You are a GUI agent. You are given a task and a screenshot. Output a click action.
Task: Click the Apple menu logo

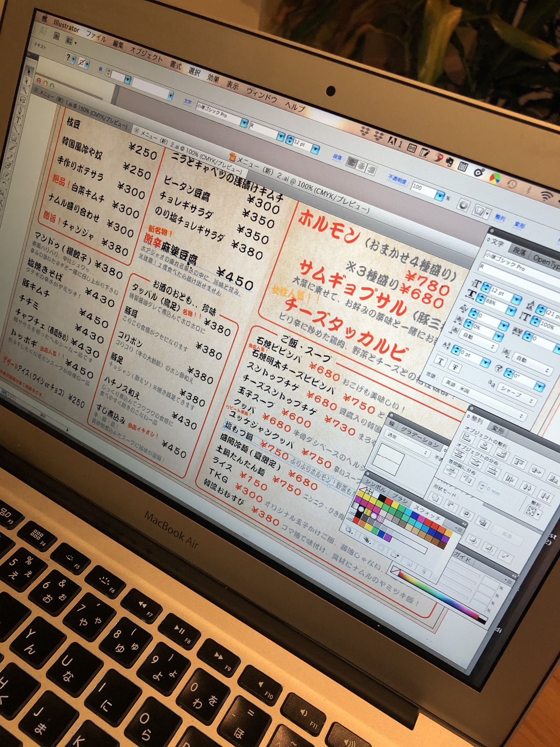[45, 19]
